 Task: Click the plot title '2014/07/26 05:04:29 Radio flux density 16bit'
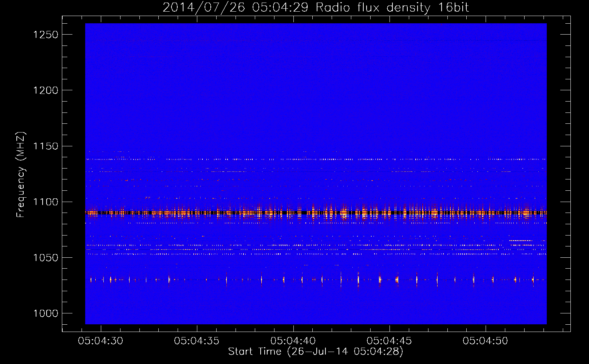316,7
